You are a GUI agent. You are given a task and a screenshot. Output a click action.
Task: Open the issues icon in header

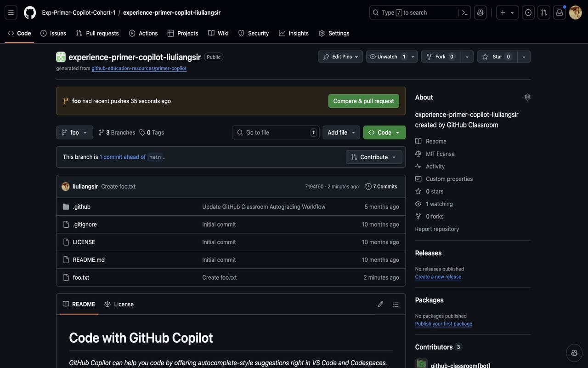(x=528, y=12)
